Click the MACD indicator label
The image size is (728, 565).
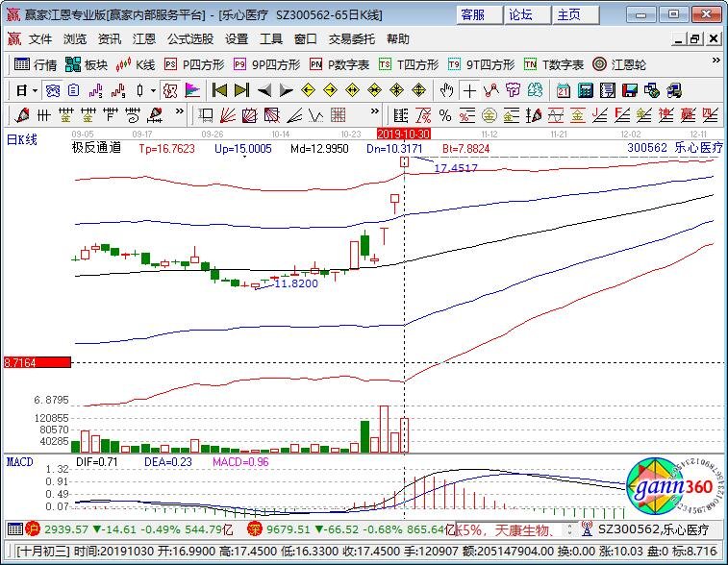[x=20, y=462]
